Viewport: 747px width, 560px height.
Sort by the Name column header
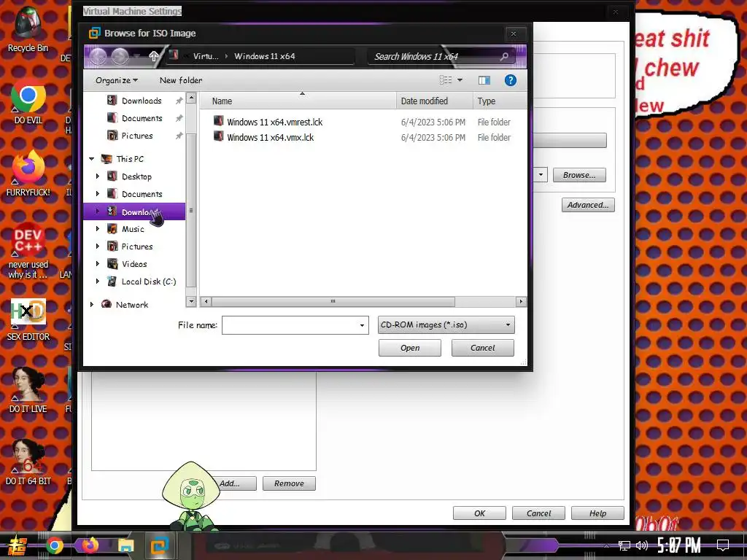point(298,101)
